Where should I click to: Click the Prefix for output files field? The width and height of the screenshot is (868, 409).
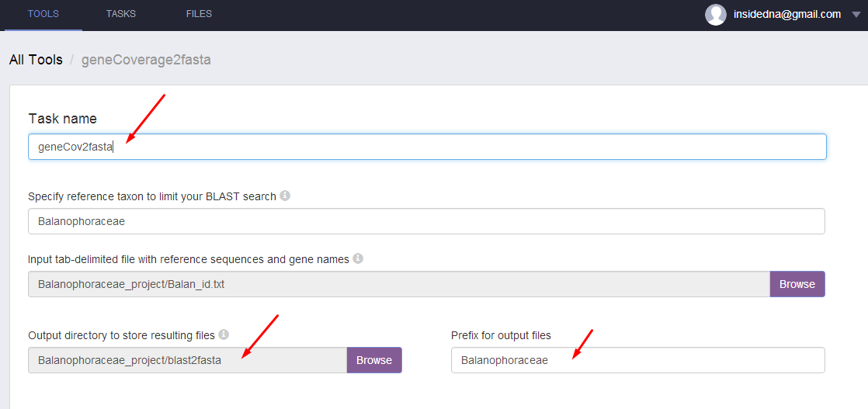637,360
